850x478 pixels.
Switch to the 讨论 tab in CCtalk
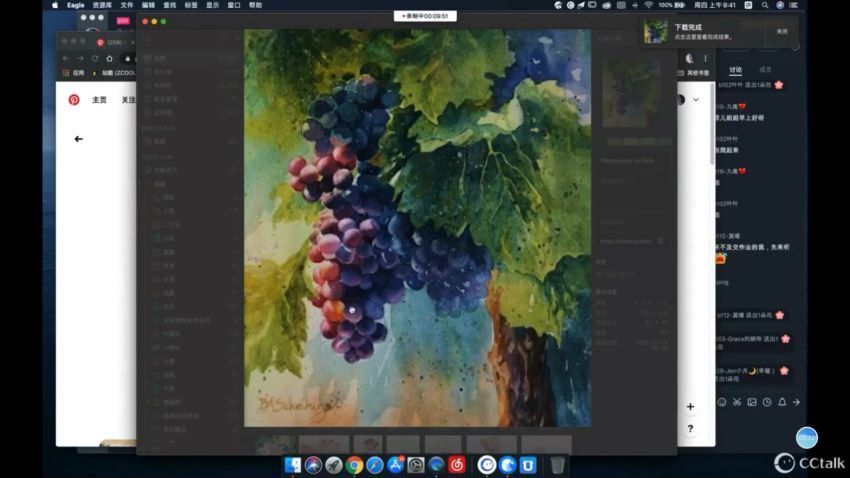(x=736, y=70)
